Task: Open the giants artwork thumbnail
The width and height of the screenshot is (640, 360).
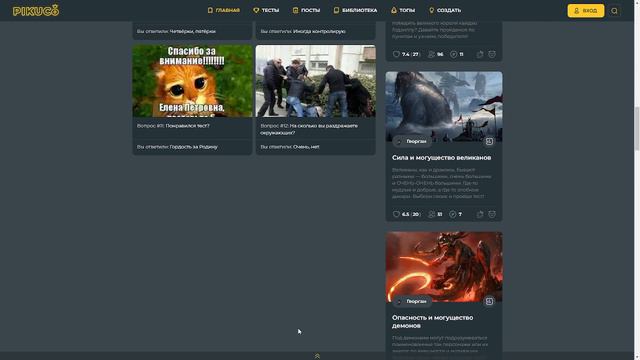Action: click(444, 107)
